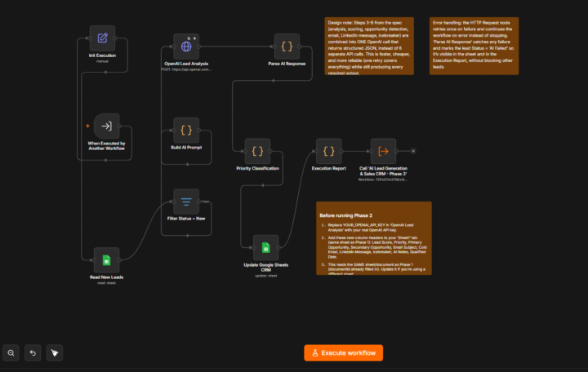The height and width of the screenshot is (372, 588).
Task: Click the Kept output label on Filter node
Action: (206, 201)
